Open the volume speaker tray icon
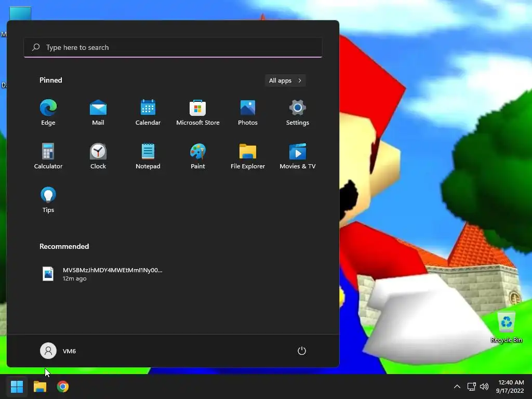532x399 pixels. click(x=484, y=387)
